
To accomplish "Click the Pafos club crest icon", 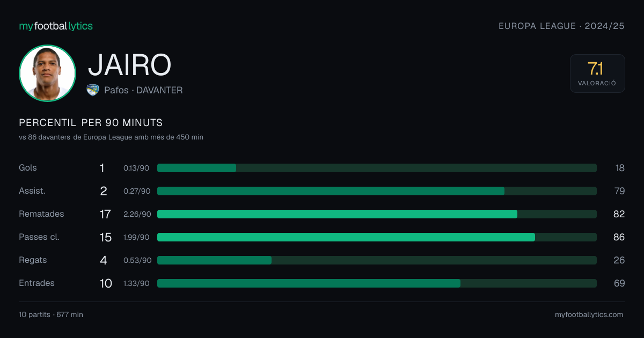I will (93, 90).
